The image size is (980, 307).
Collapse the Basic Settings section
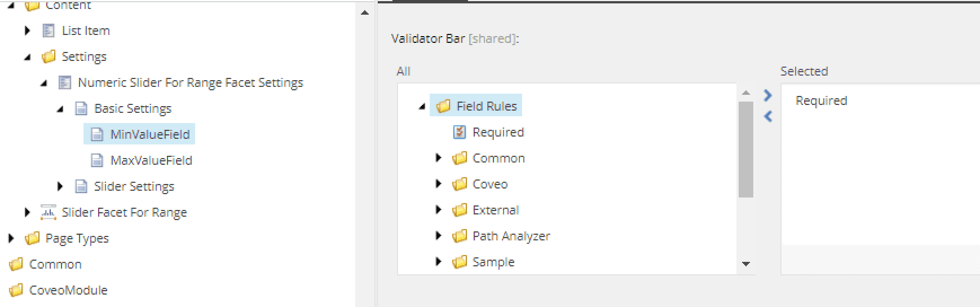point(60,109)
